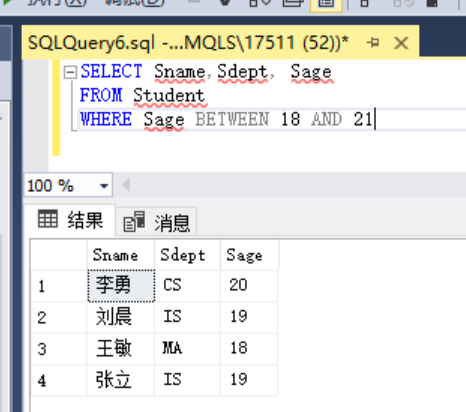Click the Sdept column header

[187, 255]
